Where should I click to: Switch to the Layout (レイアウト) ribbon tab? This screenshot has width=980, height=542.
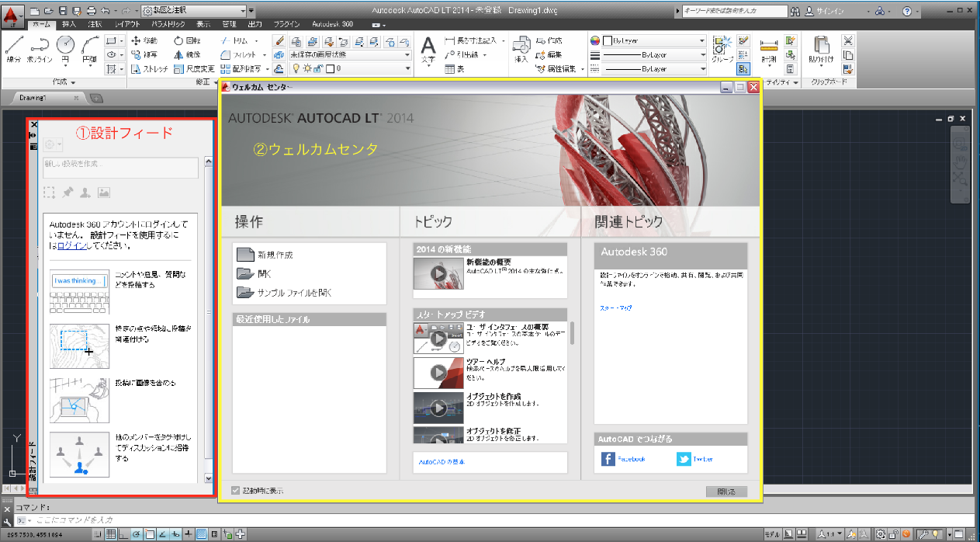[x=128, y=25]
